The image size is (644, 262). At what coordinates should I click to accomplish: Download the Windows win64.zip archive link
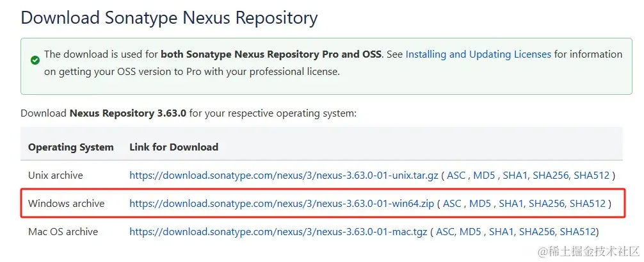point(282,204)
